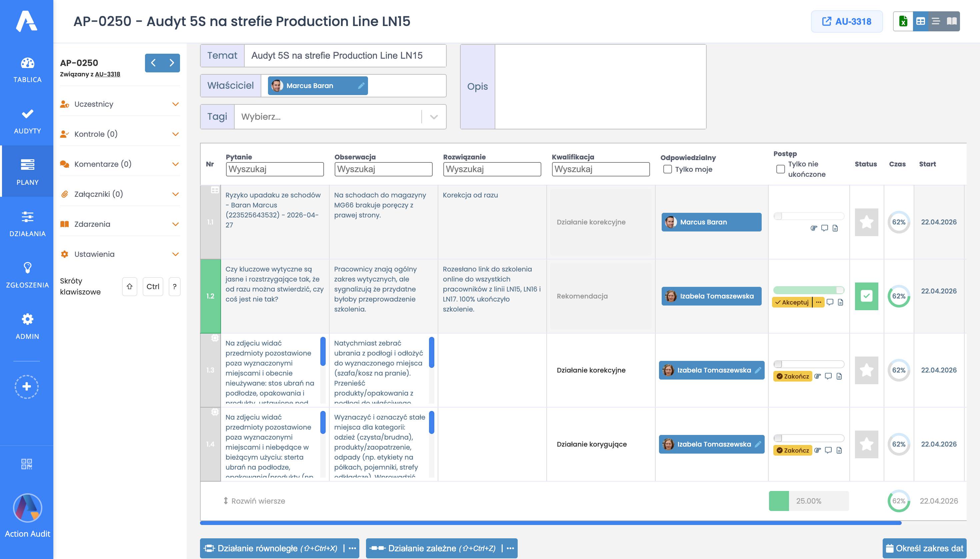Mark row 1.1 with the star status
Viewport: 980px width, 559px height.
pos(866,222)
